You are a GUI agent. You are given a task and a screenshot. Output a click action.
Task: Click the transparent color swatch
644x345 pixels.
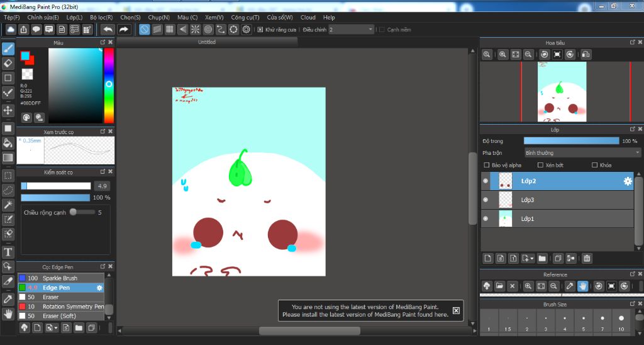point(27,74)
